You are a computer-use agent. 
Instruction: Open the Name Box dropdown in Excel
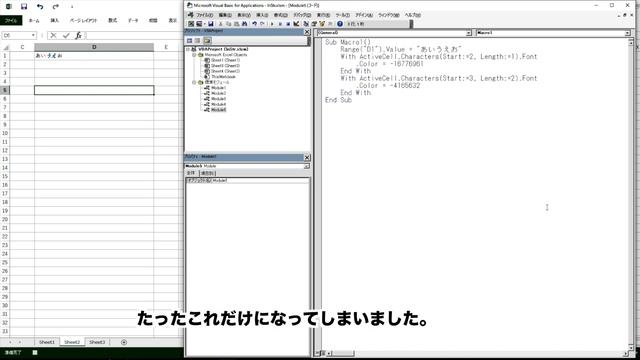pyautogui.click(x=33, y=36)
